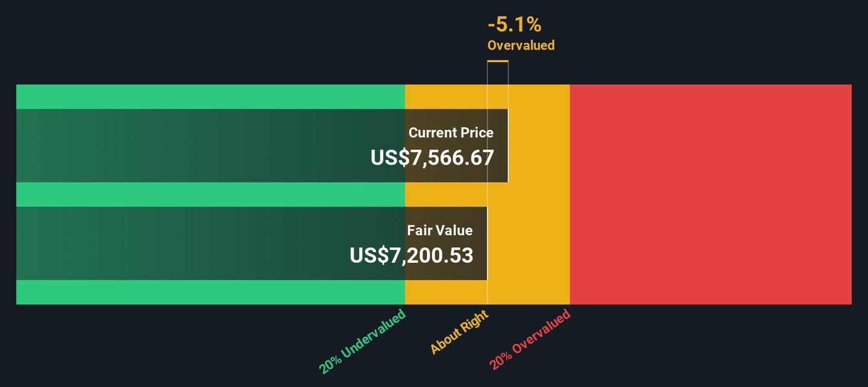Click the green strip between the two bars

coord(210,194)
